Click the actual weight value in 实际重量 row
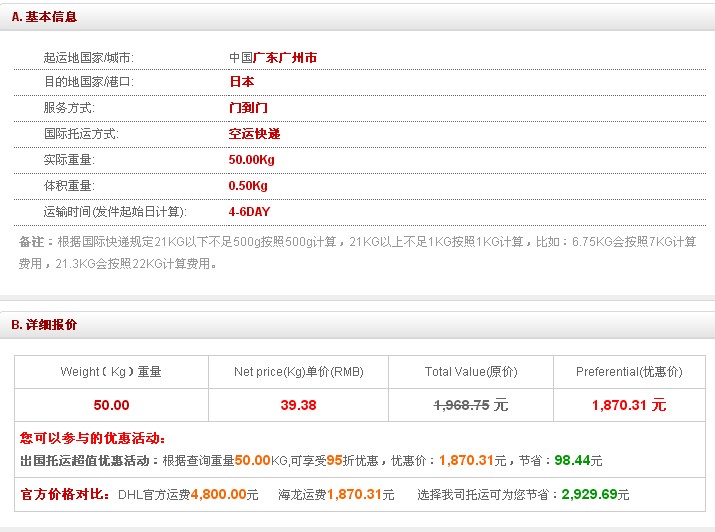 (x=252, y=160)
